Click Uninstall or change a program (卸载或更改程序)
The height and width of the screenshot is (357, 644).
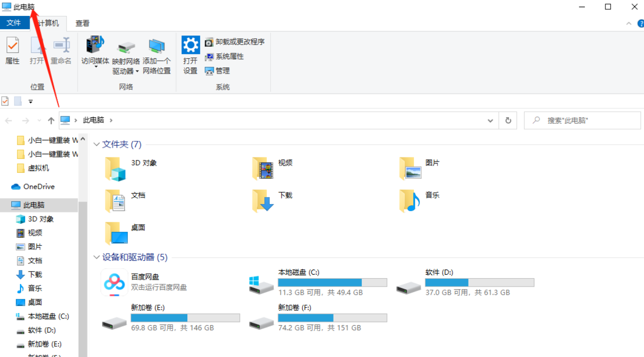pyautogui.click(x=235, y=42)
